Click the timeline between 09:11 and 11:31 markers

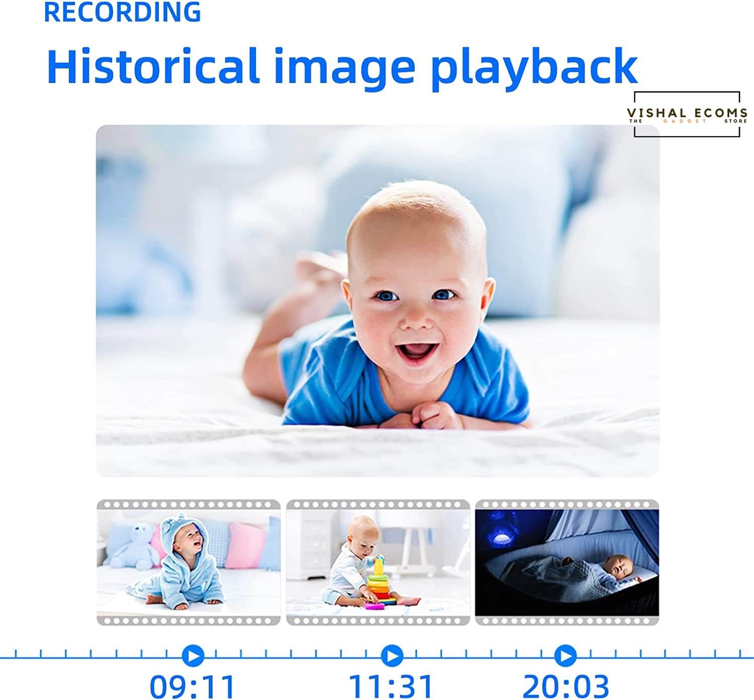(292, 656)
